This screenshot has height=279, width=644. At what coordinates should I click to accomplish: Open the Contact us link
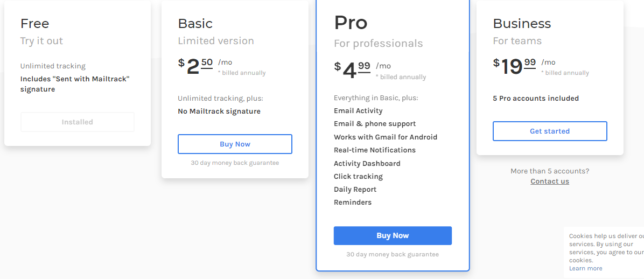coord(550,181)
